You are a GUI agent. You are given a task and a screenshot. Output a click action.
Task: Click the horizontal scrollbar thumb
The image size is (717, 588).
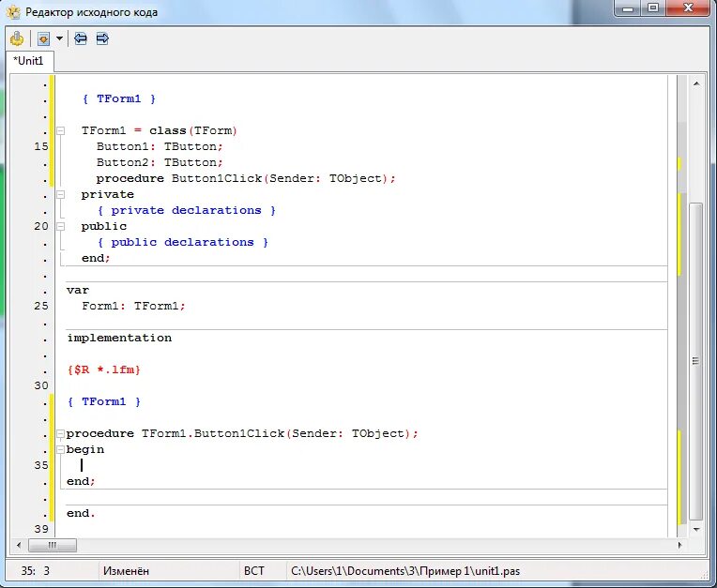pos(53,545)
